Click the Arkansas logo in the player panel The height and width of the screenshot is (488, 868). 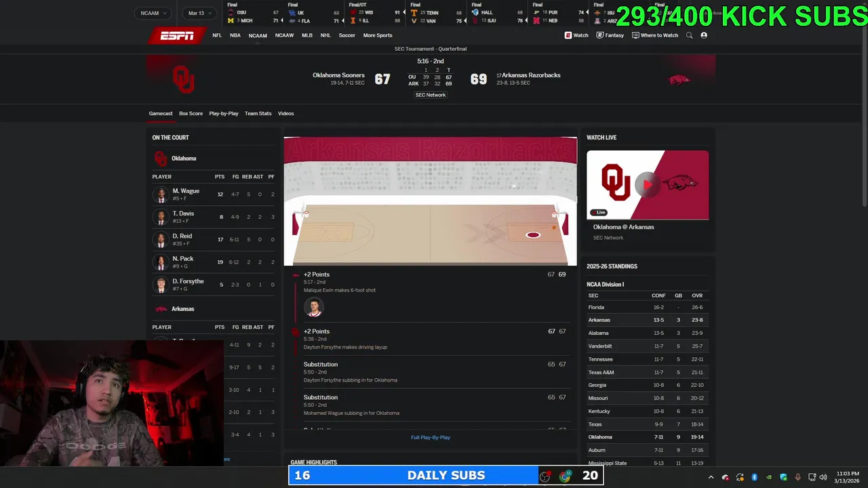coord(161,309)
